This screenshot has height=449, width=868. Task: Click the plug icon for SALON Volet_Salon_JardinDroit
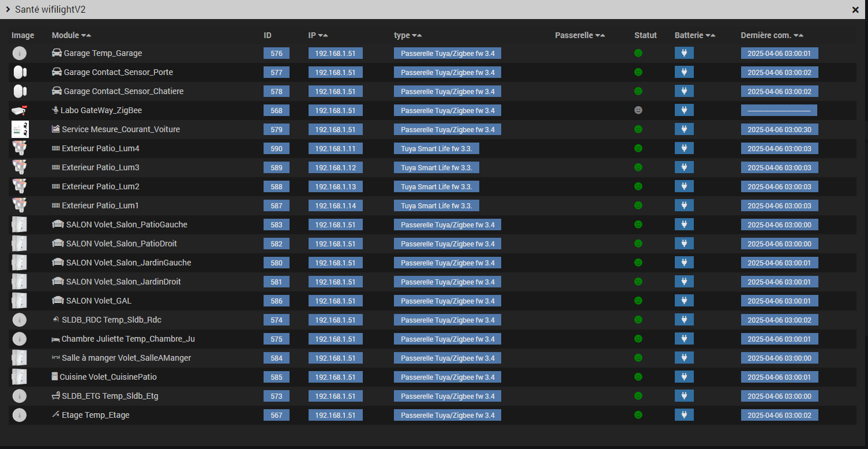point(684,282)
